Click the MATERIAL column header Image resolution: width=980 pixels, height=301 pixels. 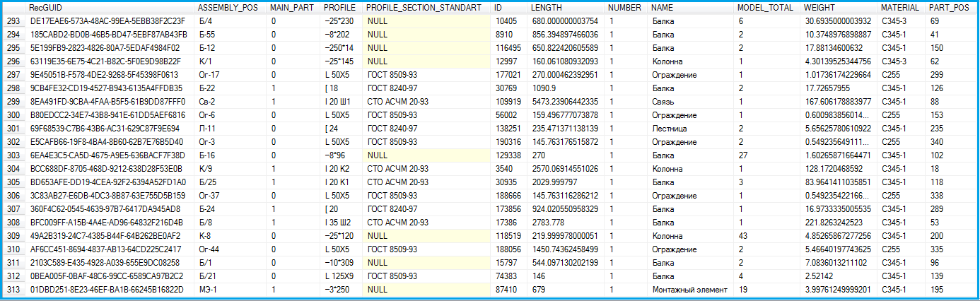click(902, 8)
